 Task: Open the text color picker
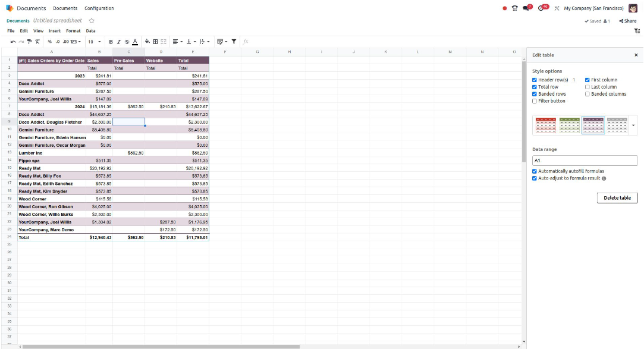click(135, 42)
